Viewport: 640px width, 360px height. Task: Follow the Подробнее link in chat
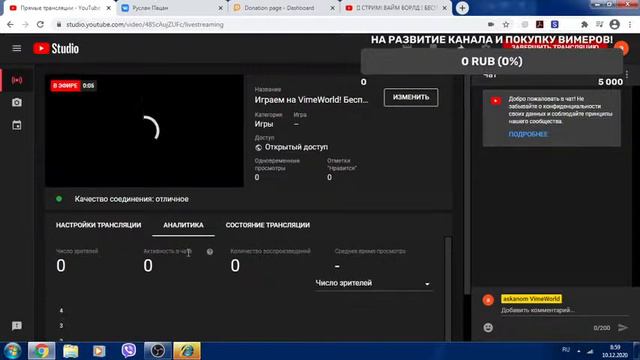coord(528,134)
